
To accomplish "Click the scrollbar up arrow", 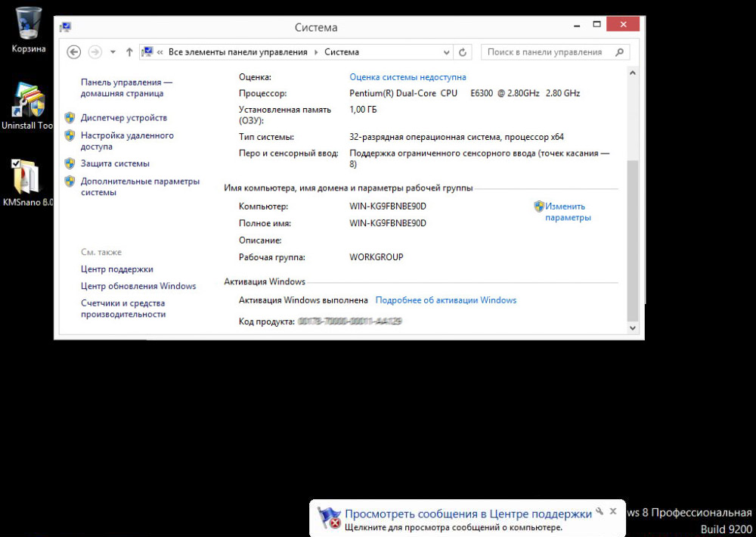I will tap(633, 73).
